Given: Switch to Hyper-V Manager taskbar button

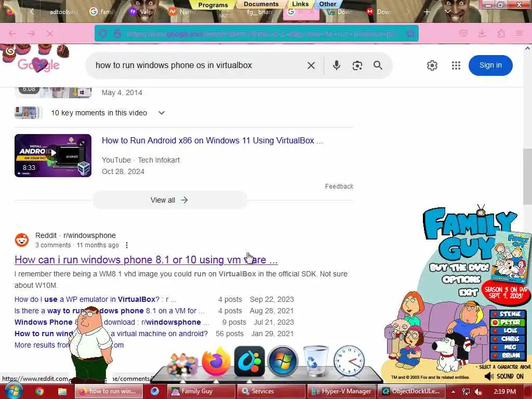Looking at the screenshot, I should (x=341, y=391).
